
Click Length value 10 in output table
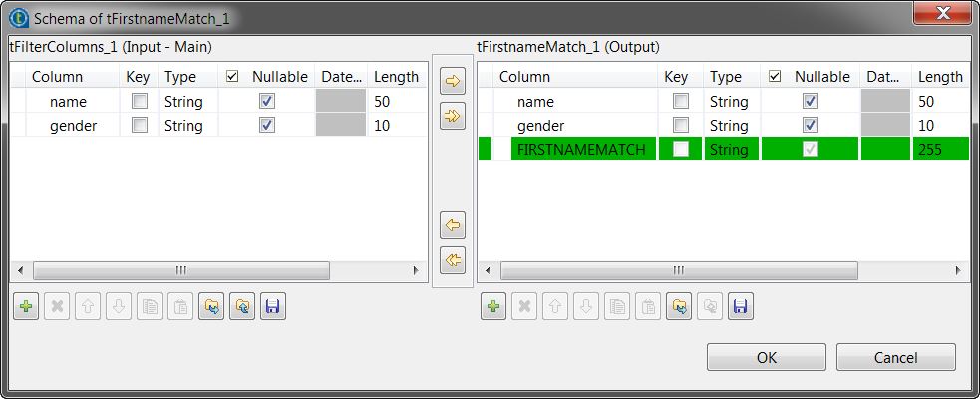[x=926, y=125]
